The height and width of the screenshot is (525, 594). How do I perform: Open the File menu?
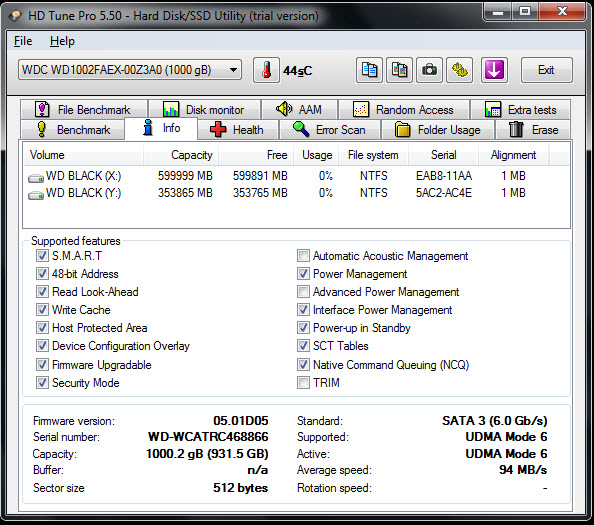[23, 41]
